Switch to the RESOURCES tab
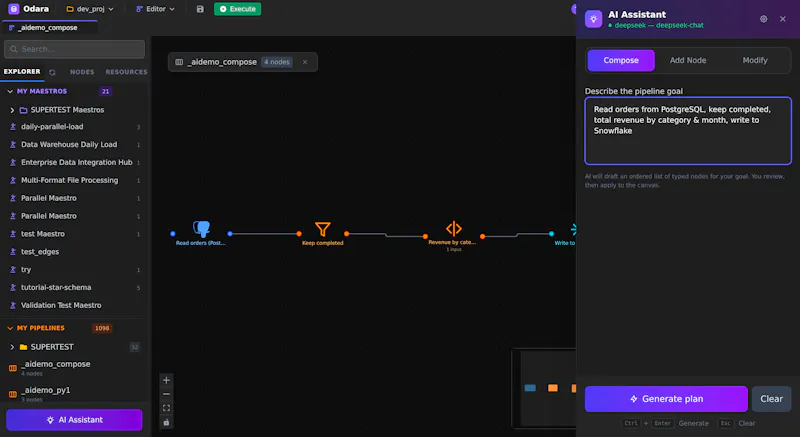Image resolution: width=800 pixels, height=437 pixels. [x=127, y=72]
